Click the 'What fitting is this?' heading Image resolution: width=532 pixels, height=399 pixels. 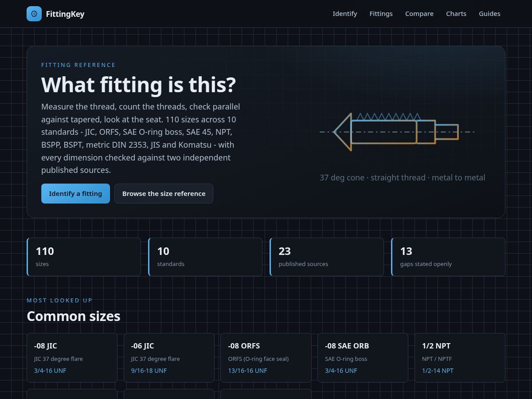coord(138,85)
